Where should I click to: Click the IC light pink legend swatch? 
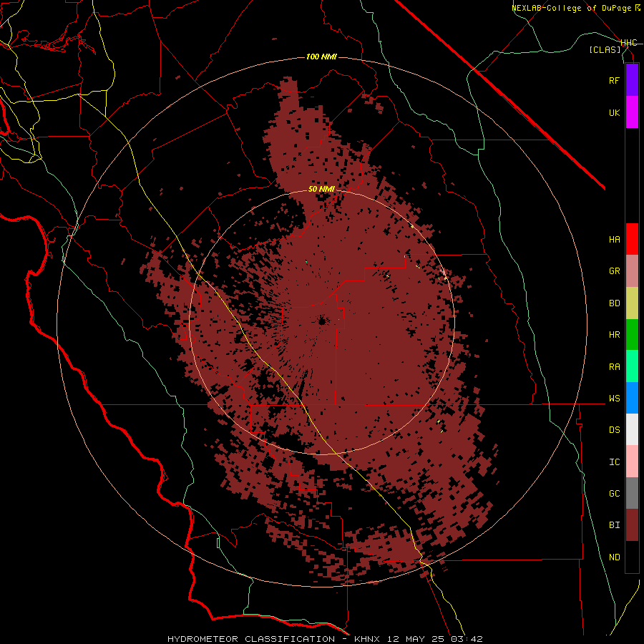632,462
